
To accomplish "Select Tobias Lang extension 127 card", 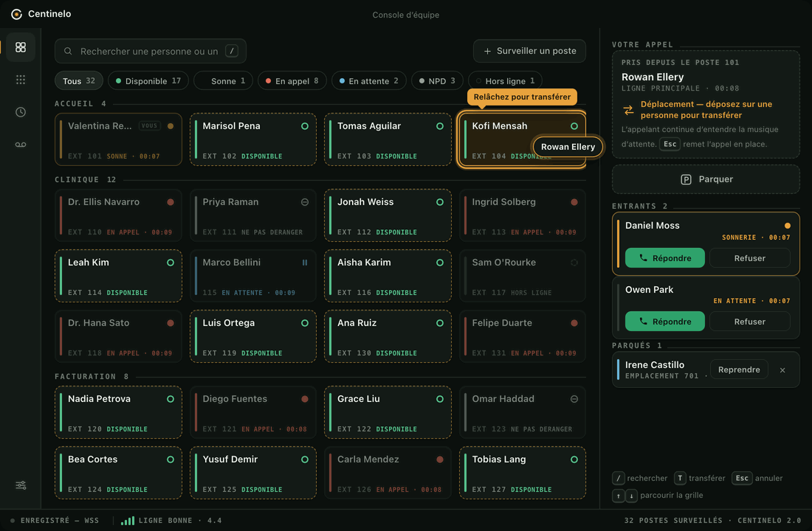I will pyautogui.click(x=523, y=473).
